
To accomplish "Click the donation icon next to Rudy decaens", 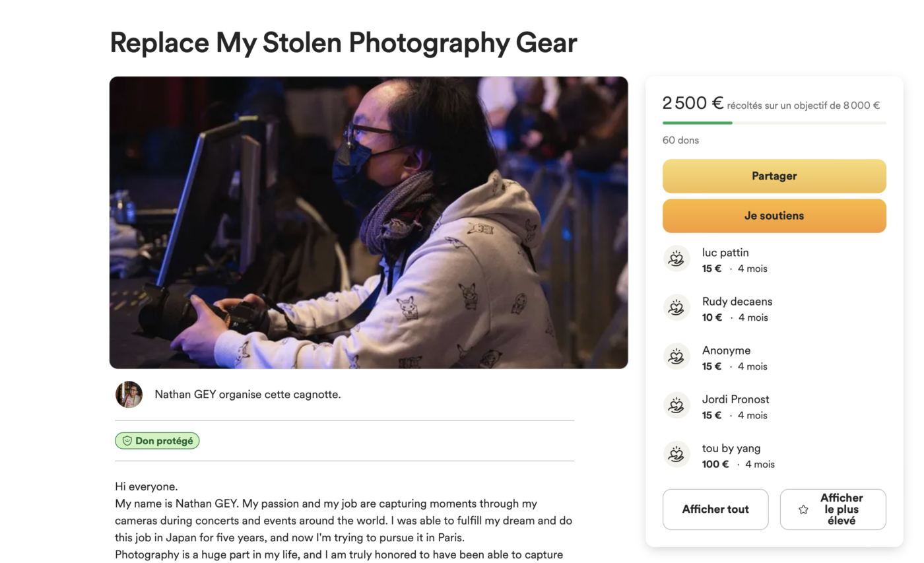I will point(676,308).
